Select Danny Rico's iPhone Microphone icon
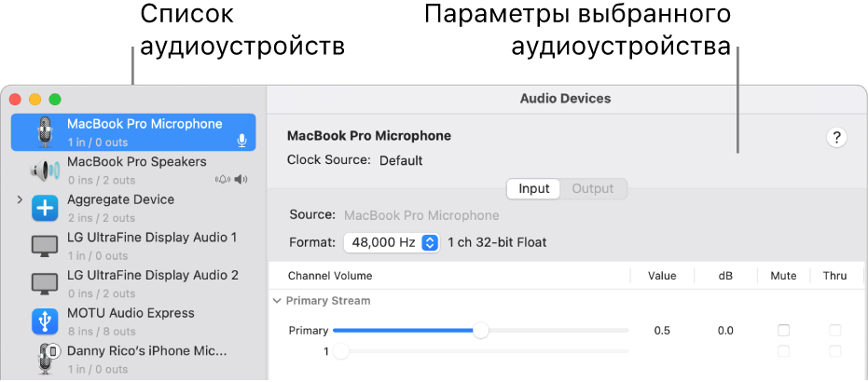868x382 pixels. pyautogui.click(x=45, y=359)
